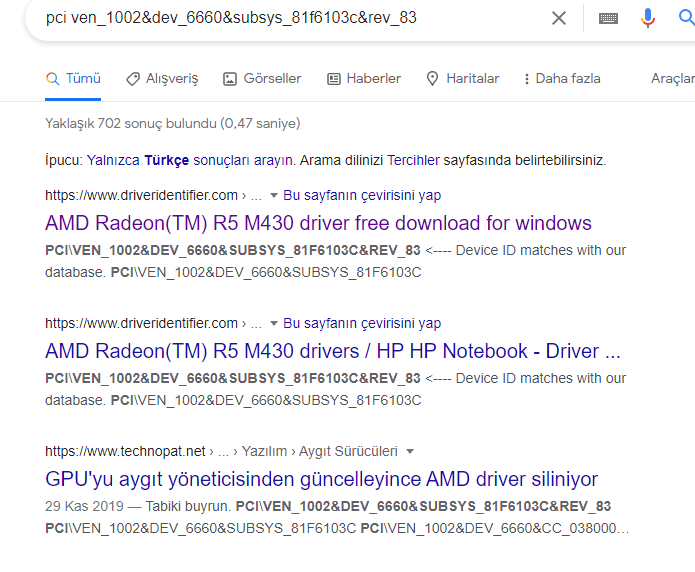Screen dimensions: 695x572
Task: Open the on-screen keyboard input tool
Action: coord(608,18)
